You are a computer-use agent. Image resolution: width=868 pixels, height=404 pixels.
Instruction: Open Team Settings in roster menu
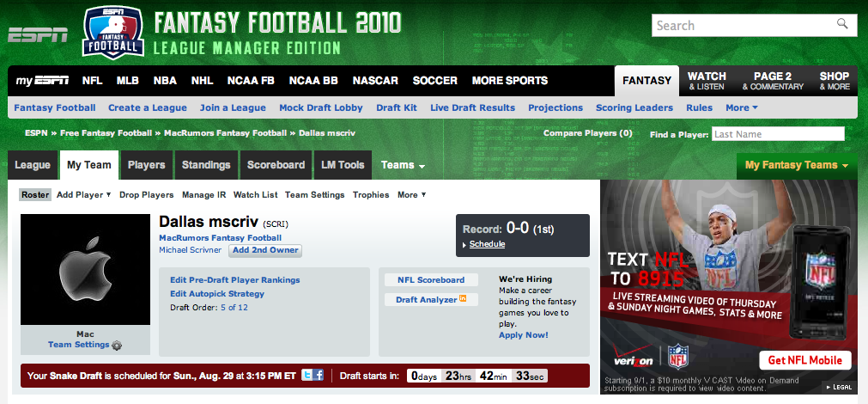[x=314, y=195]
